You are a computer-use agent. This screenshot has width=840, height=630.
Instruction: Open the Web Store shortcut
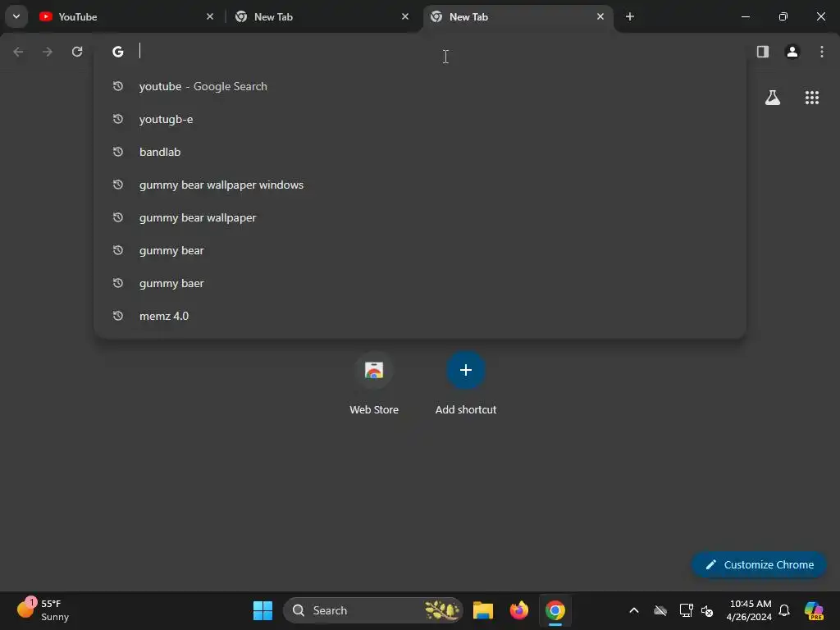coord(374,384)
